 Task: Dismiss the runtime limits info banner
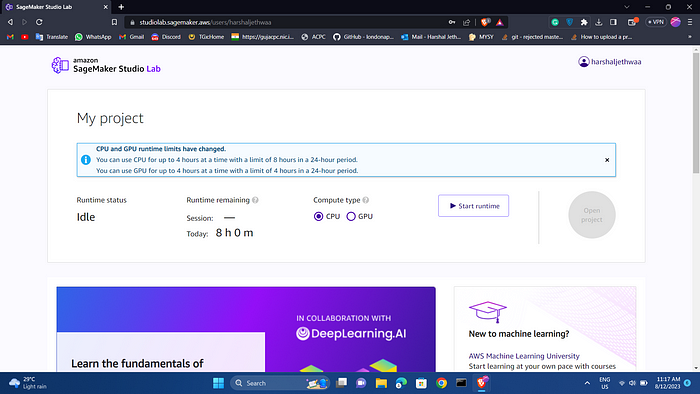point(607,160)
